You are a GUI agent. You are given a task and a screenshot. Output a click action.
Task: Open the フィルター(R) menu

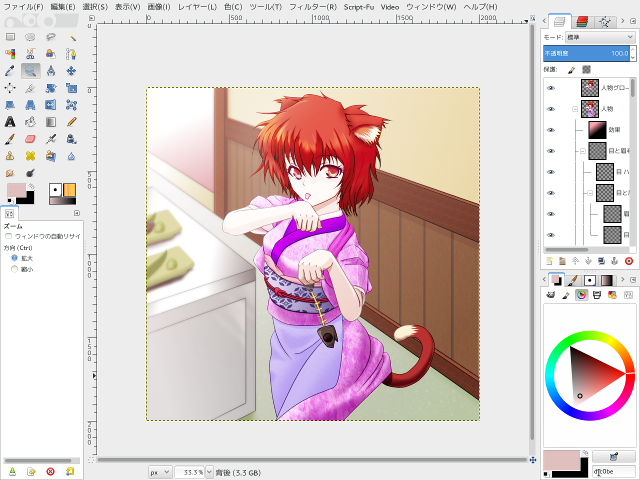[x=313, y=7]
